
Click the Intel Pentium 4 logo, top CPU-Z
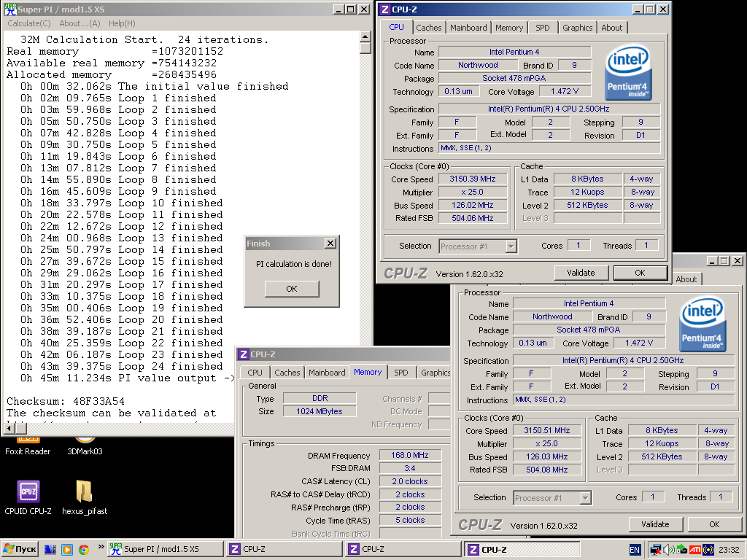628,72
